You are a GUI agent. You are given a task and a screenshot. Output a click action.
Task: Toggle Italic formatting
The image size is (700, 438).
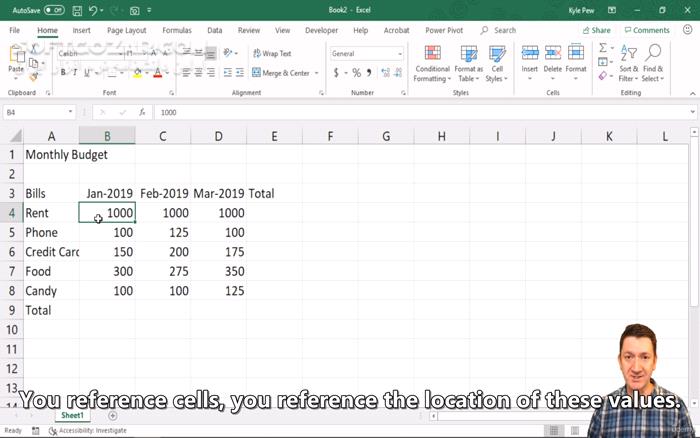click(x=75, y=72)
